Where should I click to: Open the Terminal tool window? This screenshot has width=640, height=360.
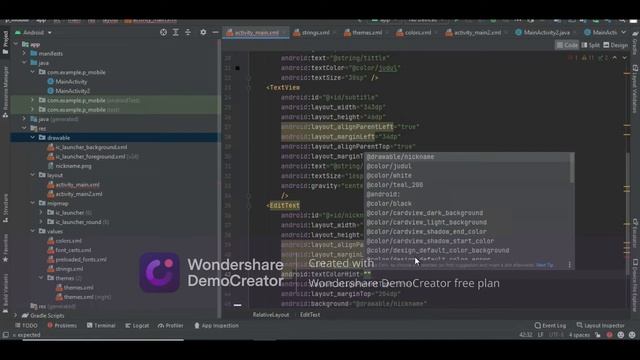pos(101,326)
